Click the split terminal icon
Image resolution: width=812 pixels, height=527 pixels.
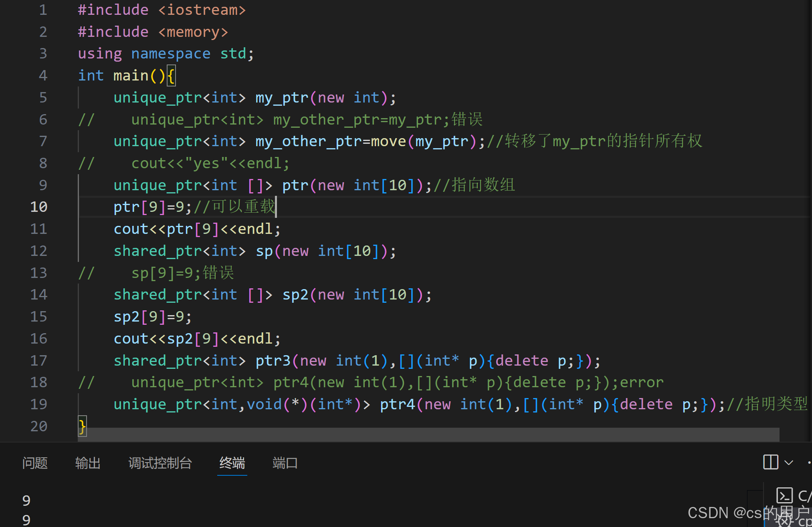click(x=770, y=462)
